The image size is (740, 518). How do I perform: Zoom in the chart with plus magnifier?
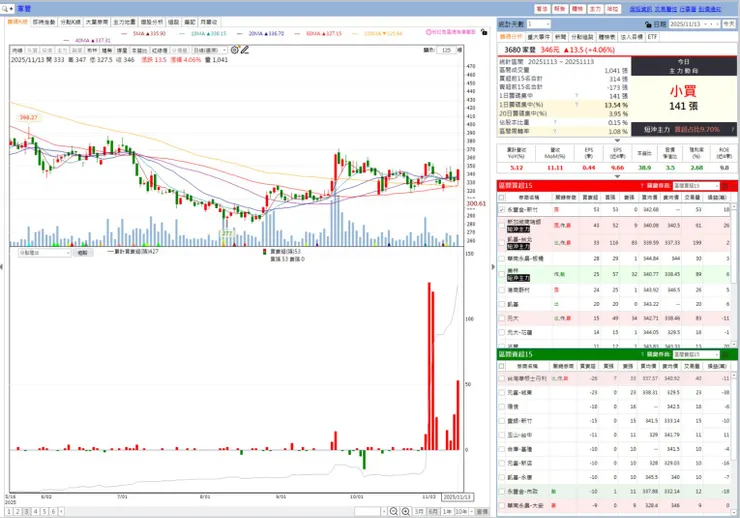click(x=405, y=511)
